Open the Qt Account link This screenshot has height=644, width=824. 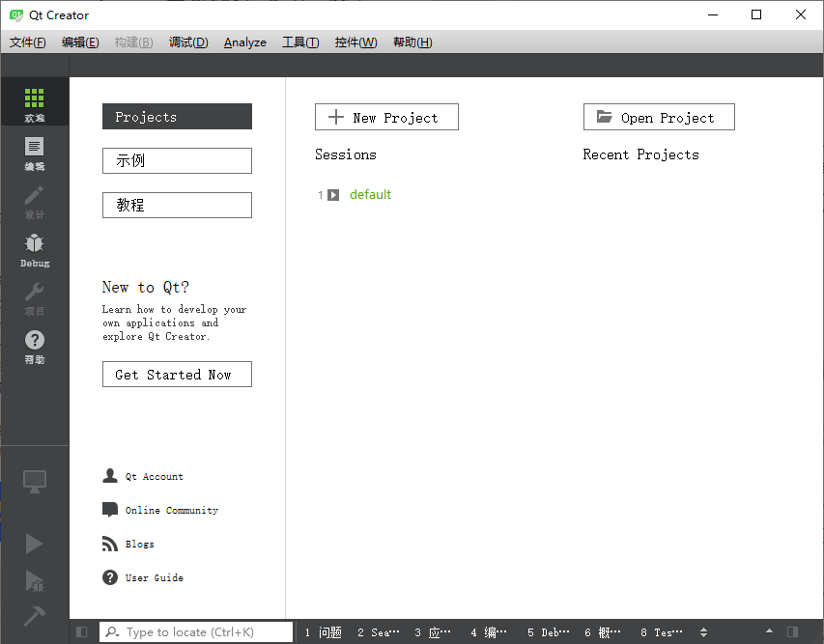point(154,476)
